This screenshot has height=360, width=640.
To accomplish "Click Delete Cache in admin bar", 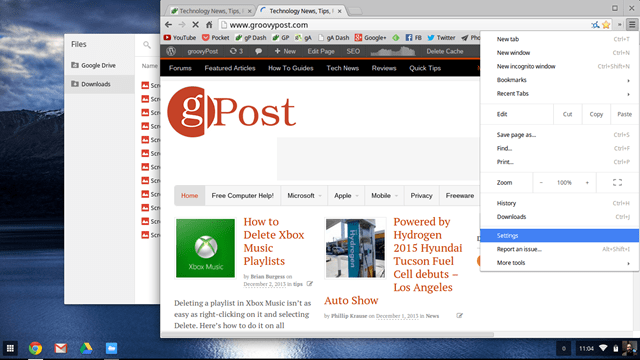I will [445, 51].
